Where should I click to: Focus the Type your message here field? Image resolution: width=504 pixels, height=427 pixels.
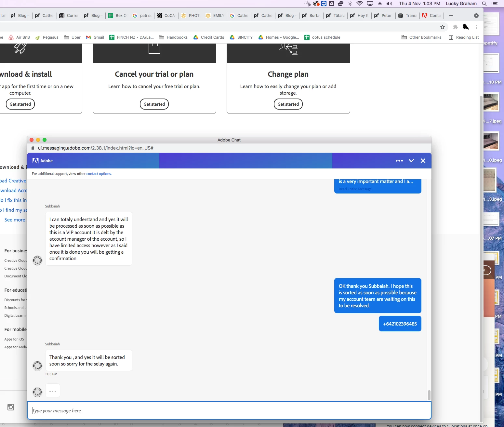229,410
